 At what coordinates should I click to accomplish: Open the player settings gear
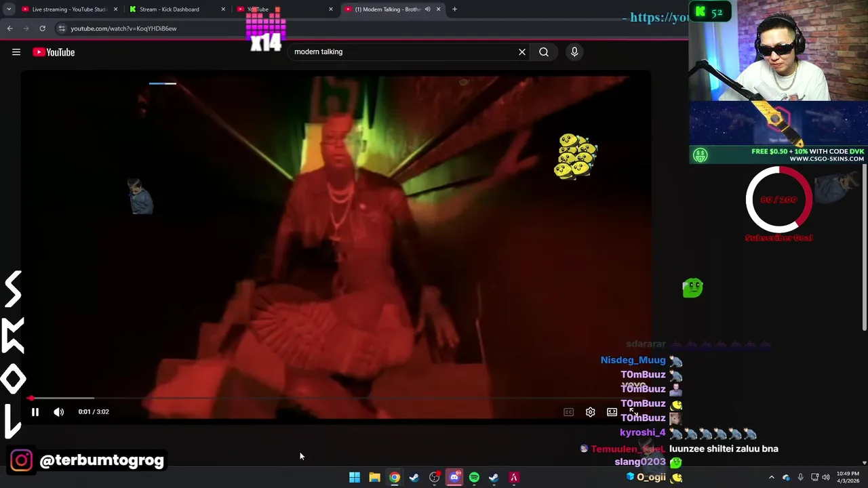coord(590,412)
